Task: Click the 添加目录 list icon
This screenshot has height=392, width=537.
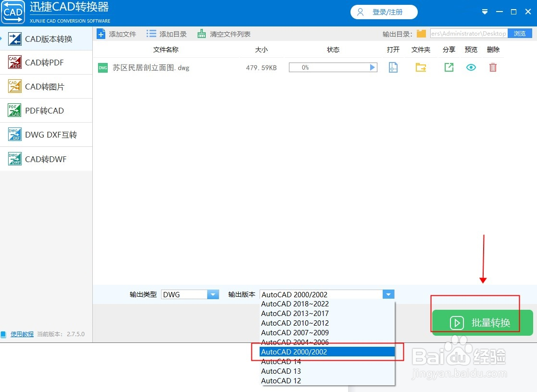Action: [x=151, y=34]
